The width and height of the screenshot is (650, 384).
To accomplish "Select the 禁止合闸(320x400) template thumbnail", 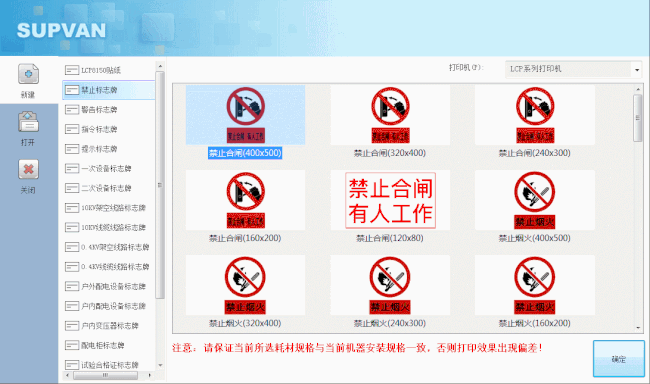I will (390, 115).
